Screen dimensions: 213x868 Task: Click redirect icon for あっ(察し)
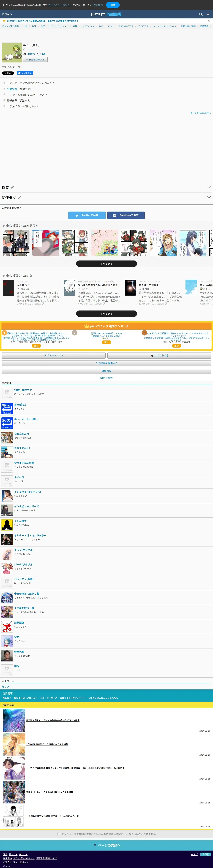point(7,408)
